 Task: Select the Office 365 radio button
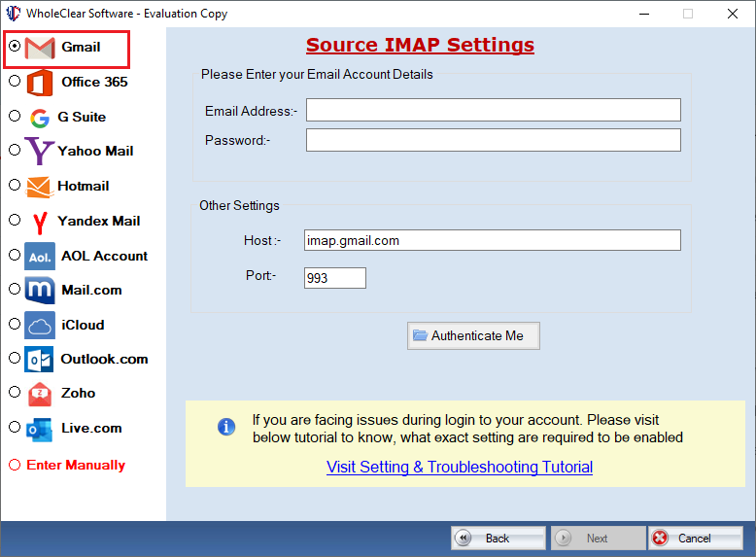[15, 81]
